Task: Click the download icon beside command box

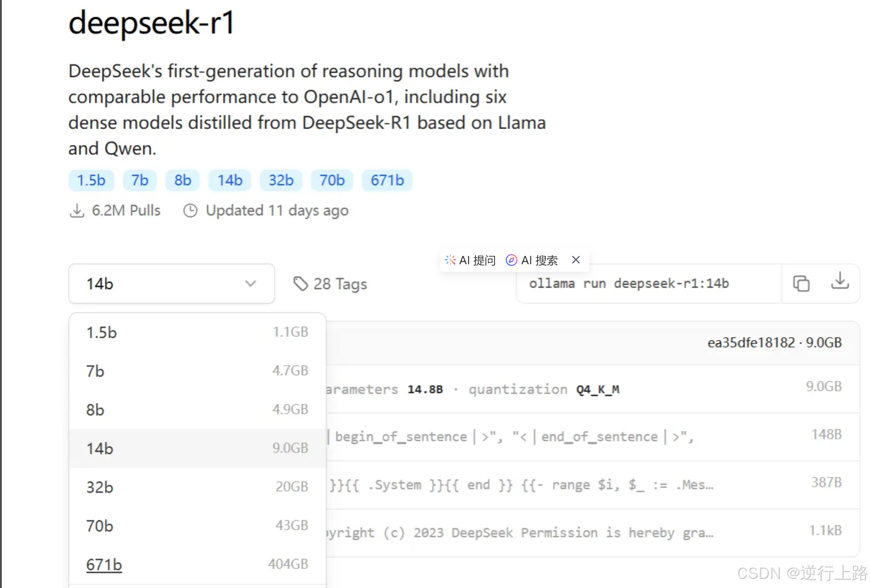Action: tap(840, 281)
